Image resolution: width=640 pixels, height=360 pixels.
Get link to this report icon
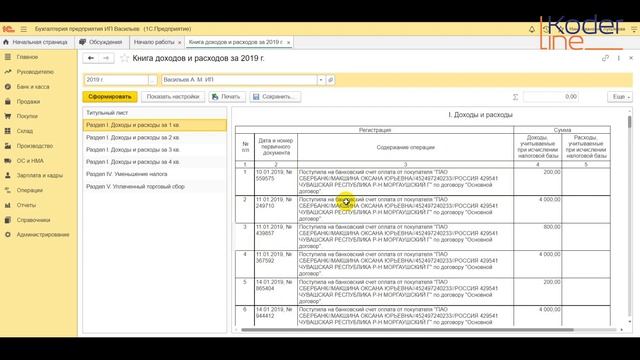click(x=605, y=58)
